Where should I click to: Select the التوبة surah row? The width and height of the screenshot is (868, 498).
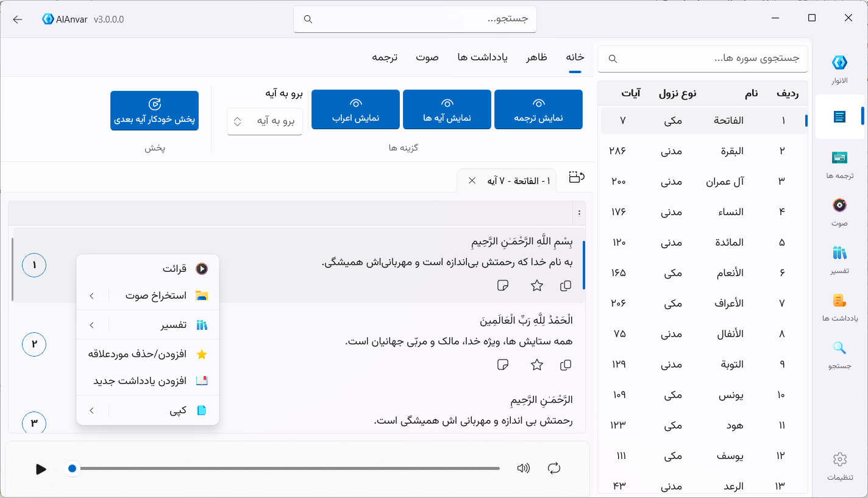pyautogui.click(x=703, y=365)
